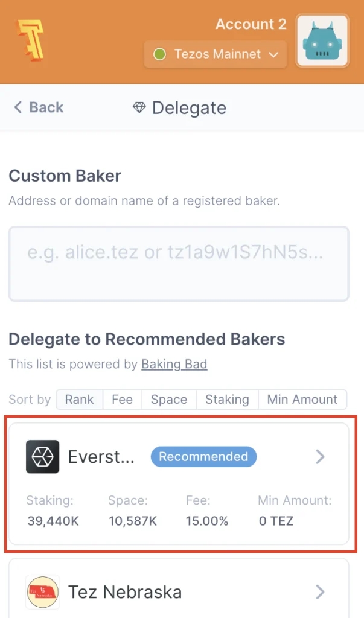364x618 pixels.
Task: Click the Tez Nebraska baker logo
Action: pyautogui.click(x=43, y=591)
